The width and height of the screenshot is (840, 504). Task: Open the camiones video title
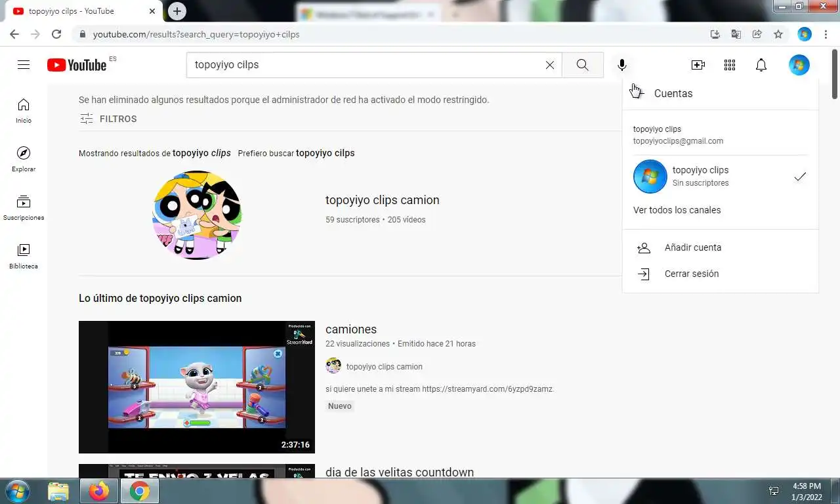(351, 329)
